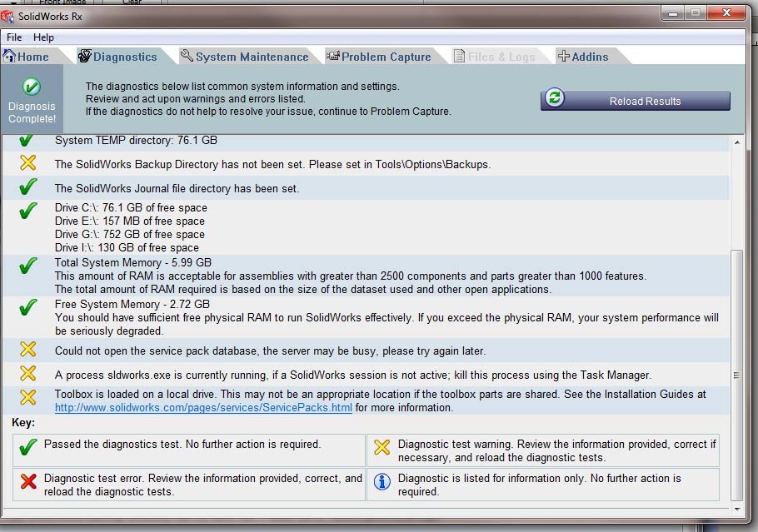The height and width of the screenshot is (532, 758).
Task: Select the 'Drive E:\: 157 MB of free space' line
Action: tap(130, 221)
